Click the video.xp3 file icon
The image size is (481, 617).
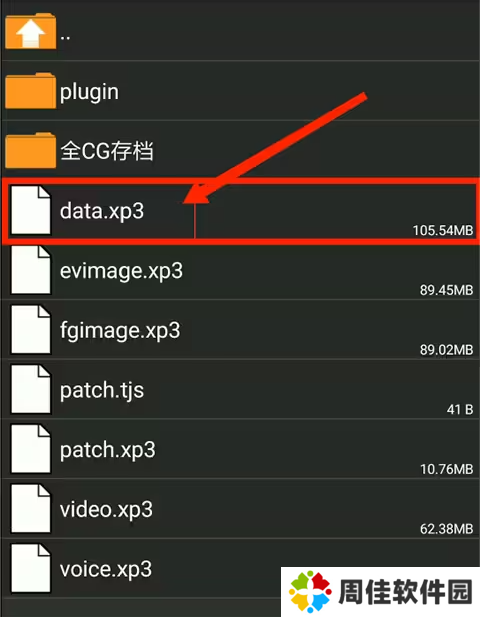coord(31,509)
